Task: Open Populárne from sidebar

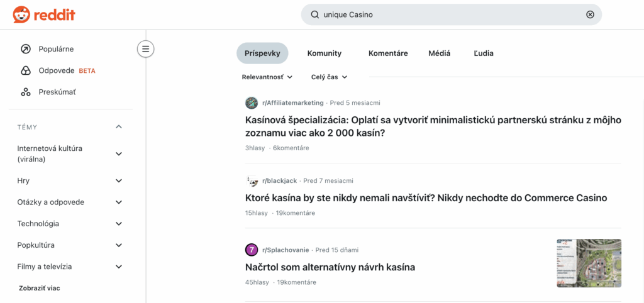Action: coord(56,49)
